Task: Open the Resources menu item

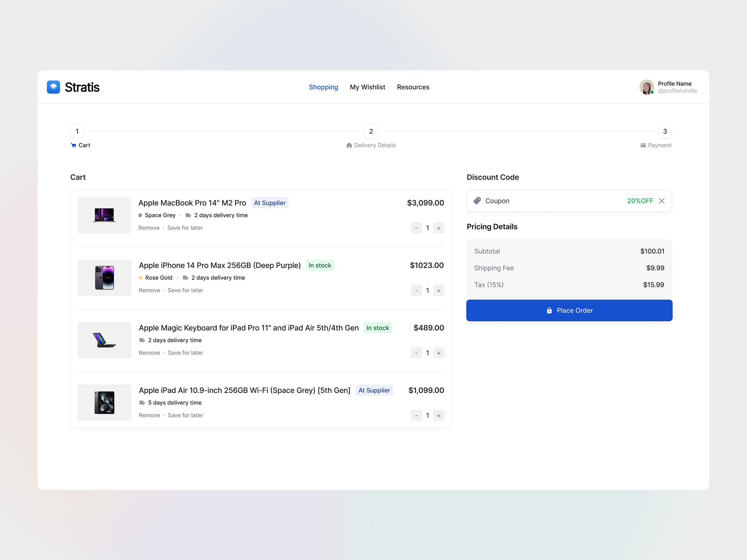Action: click(x=413, y=87)
